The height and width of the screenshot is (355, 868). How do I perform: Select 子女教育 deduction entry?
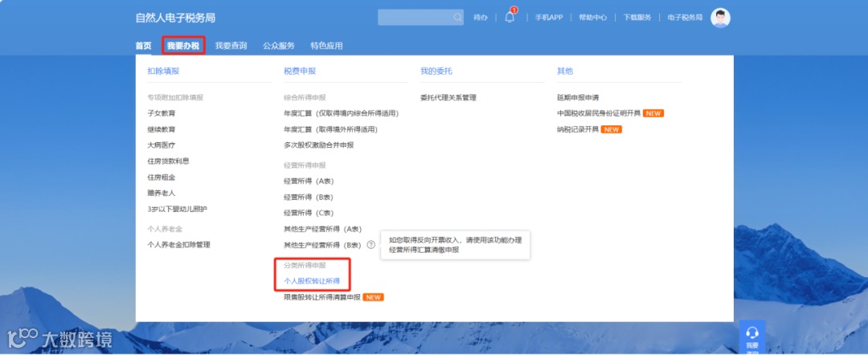(x=162, y=113)
